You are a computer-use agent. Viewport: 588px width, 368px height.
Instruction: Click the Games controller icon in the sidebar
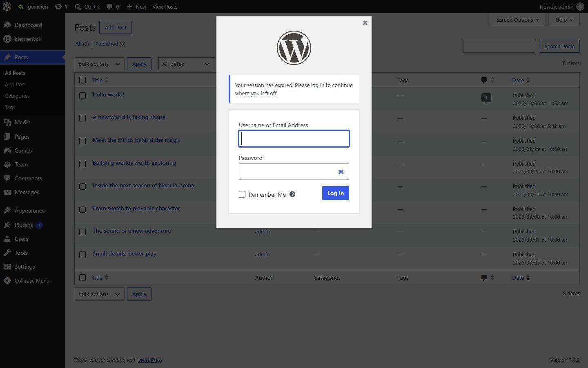coord(7,150)
